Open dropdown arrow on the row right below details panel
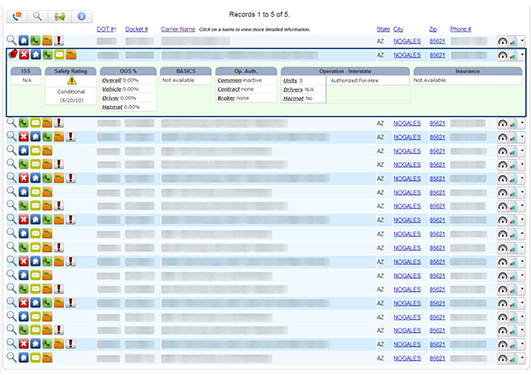531x375 pixels. (x=522, y=123)
